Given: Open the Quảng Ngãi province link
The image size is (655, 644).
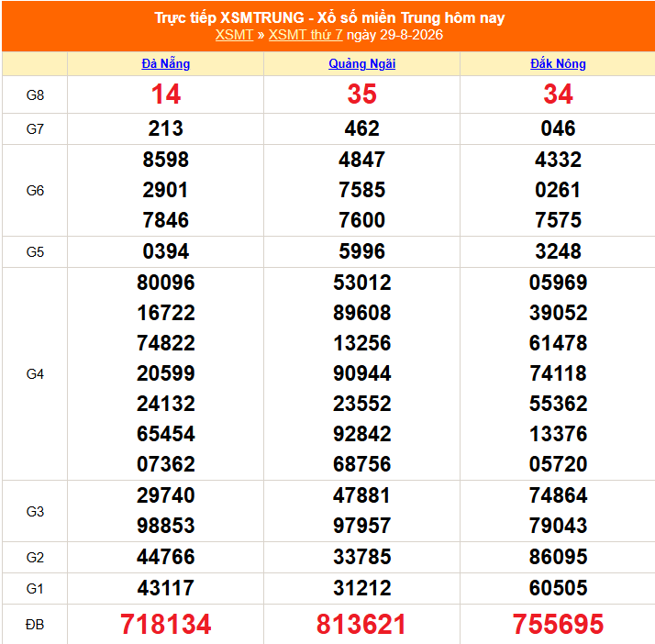Looking at the screenshot, I should click(x=361, y=64).
